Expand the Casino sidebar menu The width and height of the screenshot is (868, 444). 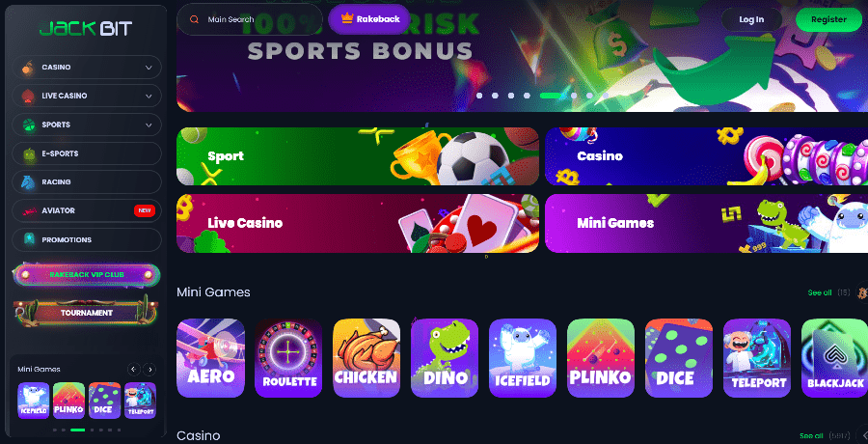(87, 67)
